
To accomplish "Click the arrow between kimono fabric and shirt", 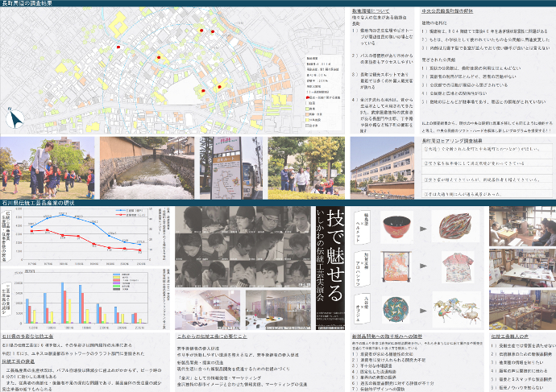I will [423, 266].
